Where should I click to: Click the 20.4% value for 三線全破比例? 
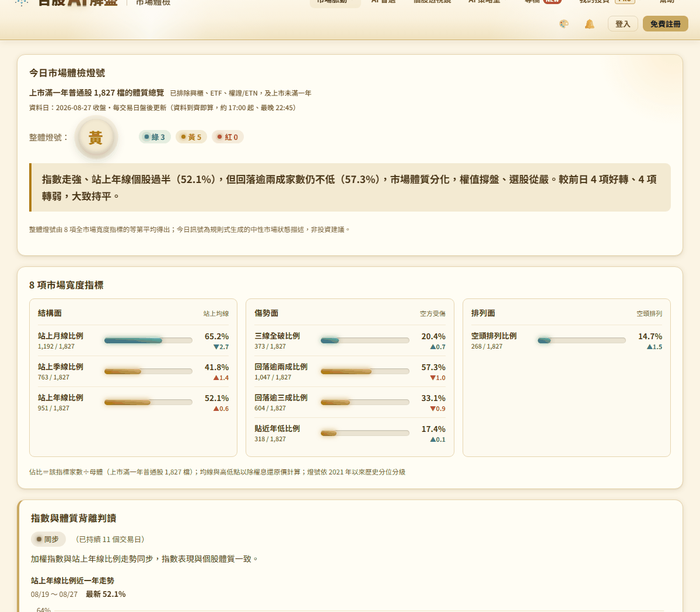pos(433,336)
